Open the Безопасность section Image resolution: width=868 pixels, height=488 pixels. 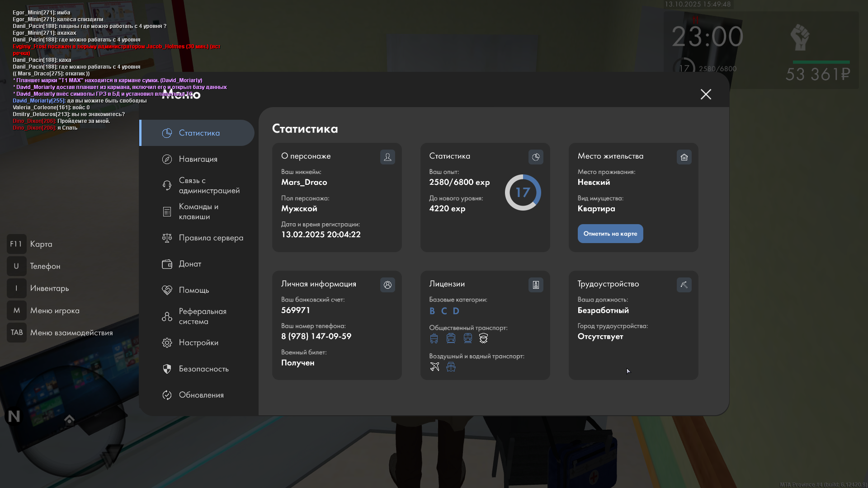click(203, 369)
